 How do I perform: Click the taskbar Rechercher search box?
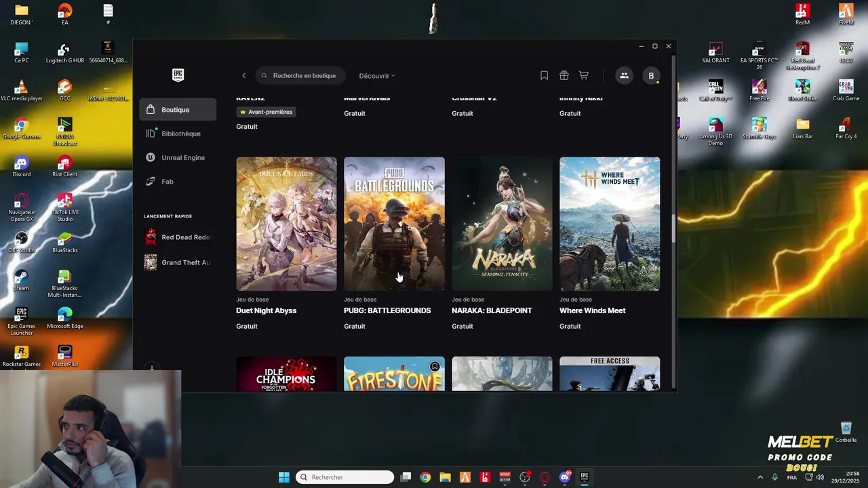(346, 477)
